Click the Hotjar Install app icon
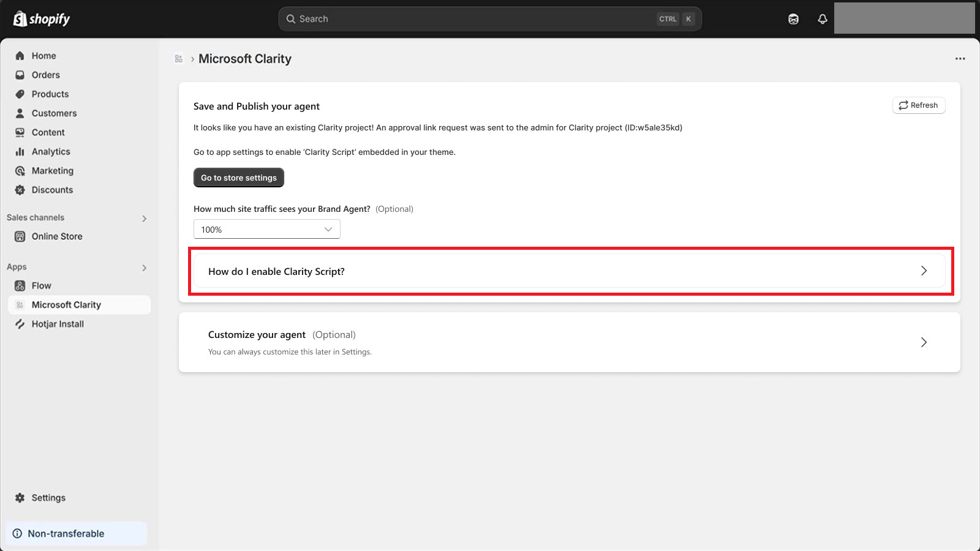 point(20,324)
